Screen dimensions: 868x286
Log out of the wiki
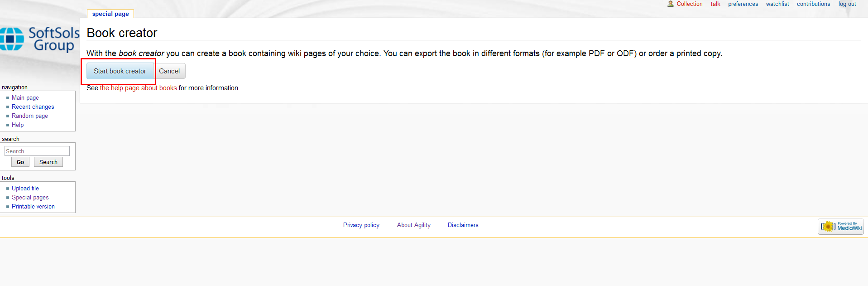847,4
